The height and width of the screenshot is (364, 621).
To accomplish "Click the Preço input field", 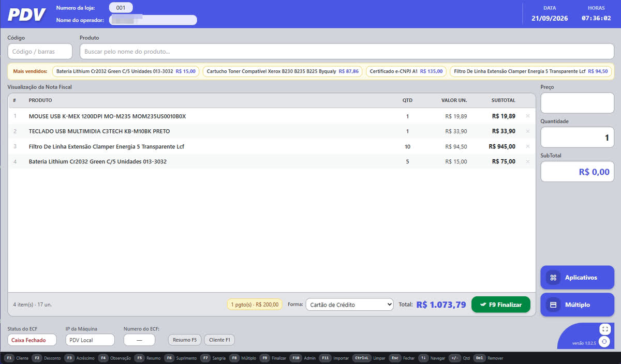I will (577, 103).
